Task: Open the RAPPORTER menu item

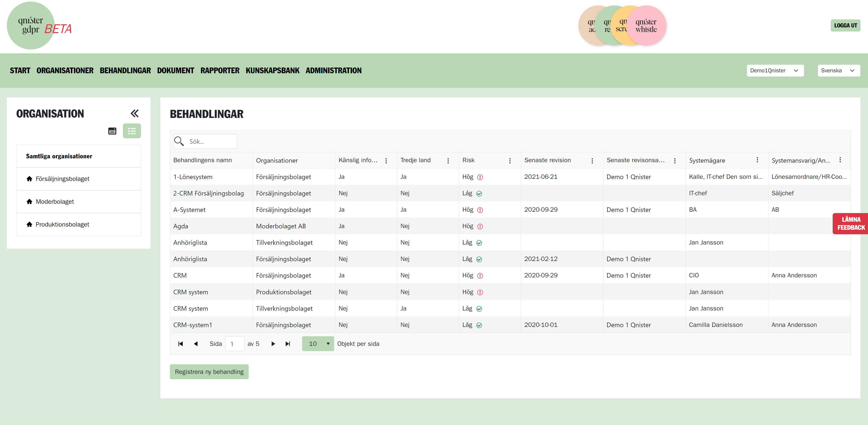Action: (x=220, y=70)
